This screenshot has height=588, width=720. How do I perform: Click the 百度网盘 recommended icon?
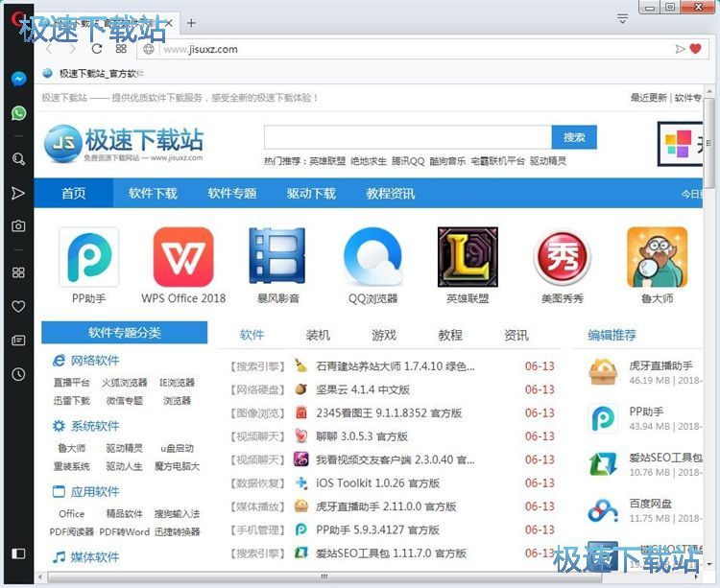pyautogui.click(x=603, y=510)
